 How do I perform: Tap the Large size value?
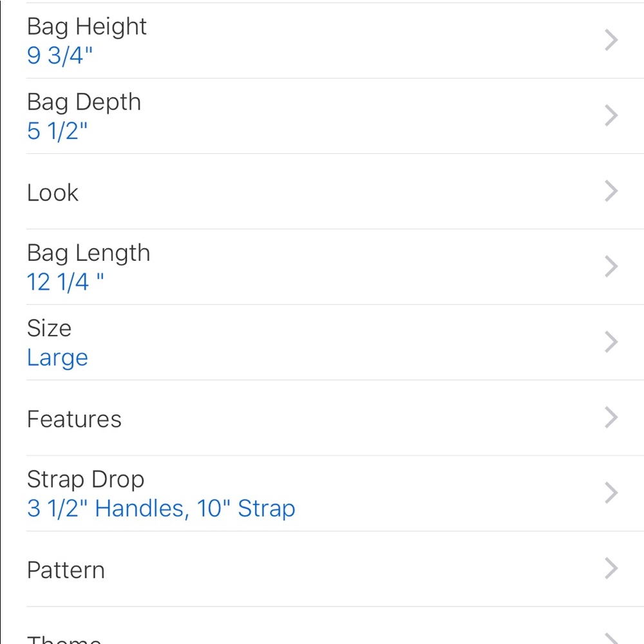pyautogui.click(x=57, y=357)
